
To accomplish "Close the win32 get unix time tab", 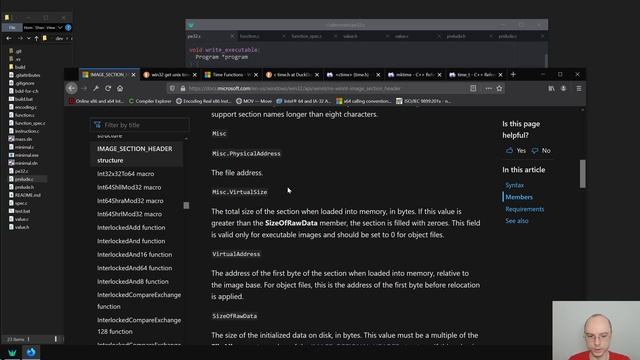I will pos(195,75).
